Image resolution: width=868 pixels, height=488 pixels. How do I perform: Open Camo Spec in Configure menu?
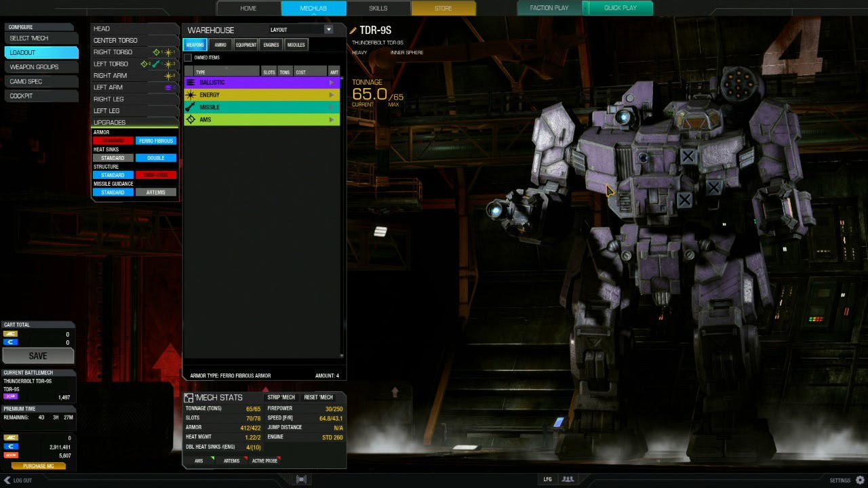tap(41, 81)
